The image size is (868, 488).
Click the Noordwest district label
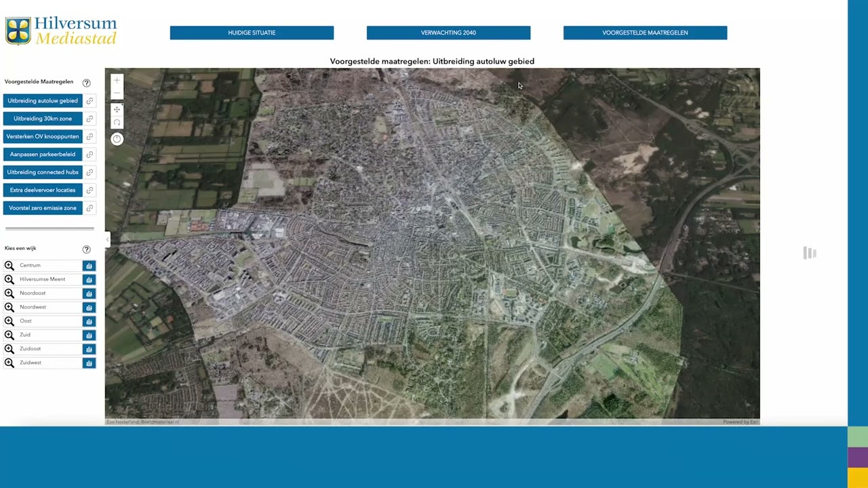tap(33, 307)
